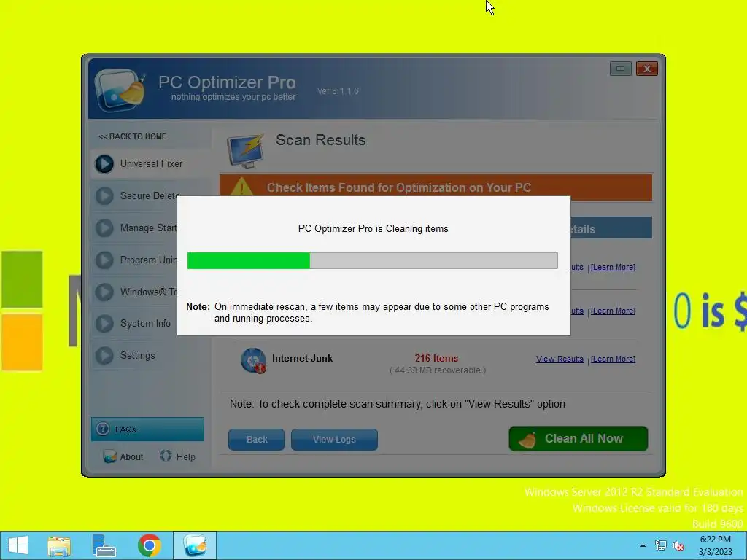Click the Universal Fixer arrow icon
747x560 pixels.
pyautogui.click(x=104, y=164)
